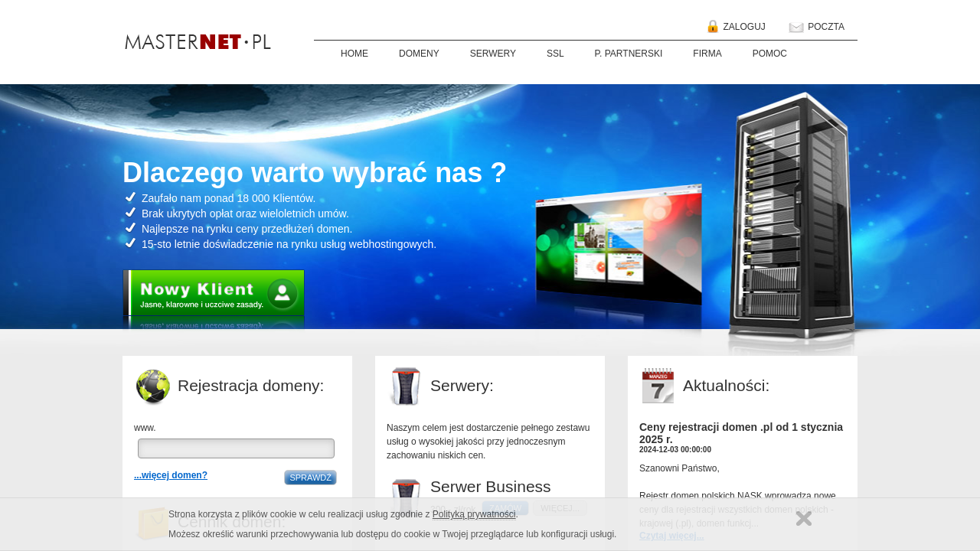Click the SPRAWDŹ check button
Viewport: 980px width, 551px height.
click(x=310, y=478)
